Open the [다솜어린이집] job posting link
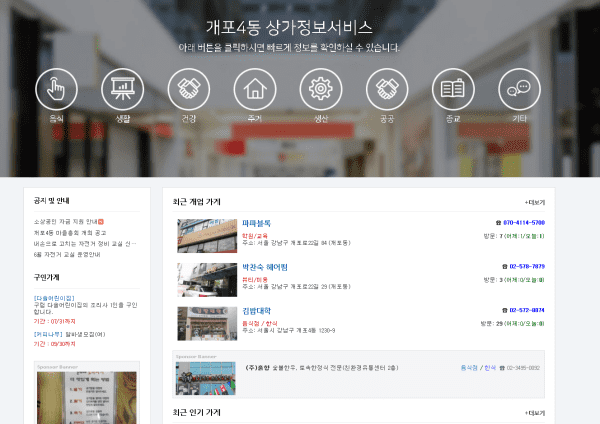 coord(54,298)
